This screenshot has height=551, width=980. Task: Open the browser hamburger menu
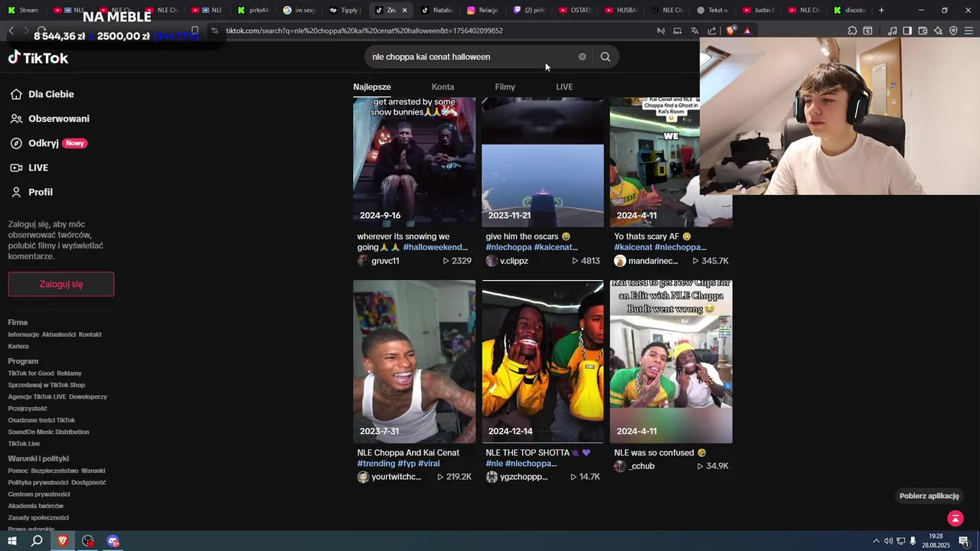969,31
